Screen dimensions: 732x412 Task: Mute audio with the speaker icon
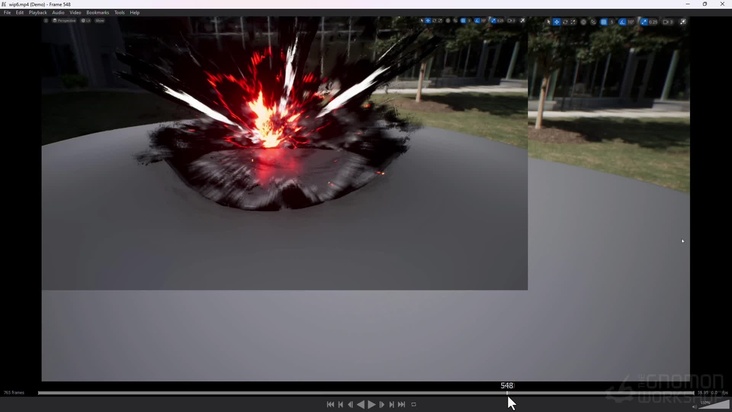[694, 406]
